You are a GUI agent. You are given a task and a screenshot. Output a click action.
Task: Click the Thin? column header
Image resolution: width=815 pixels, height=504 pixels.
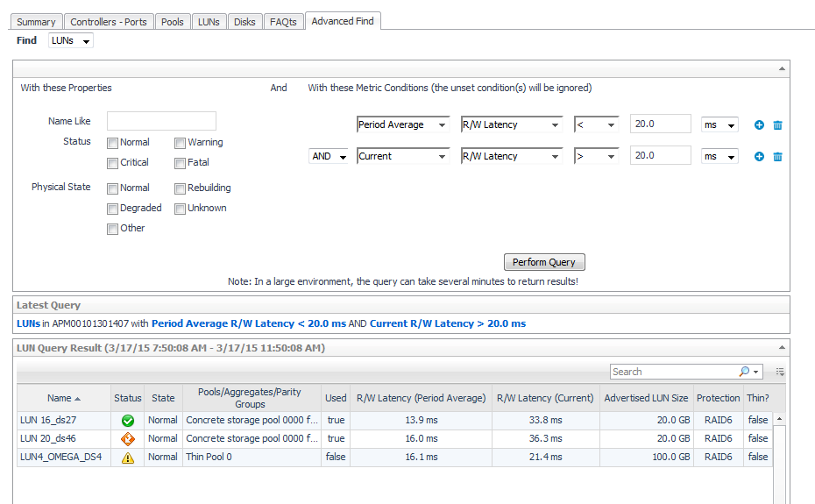coord(758,399)
